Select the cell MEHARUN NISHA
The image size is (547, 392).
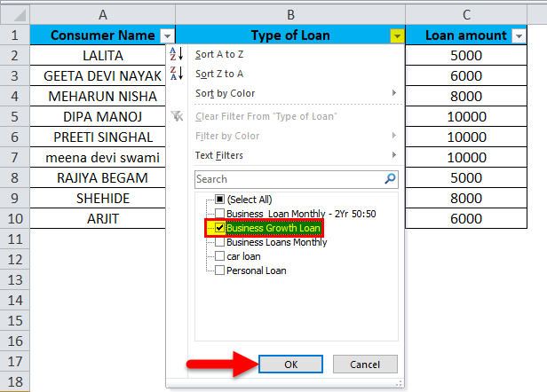coord(98,96)
